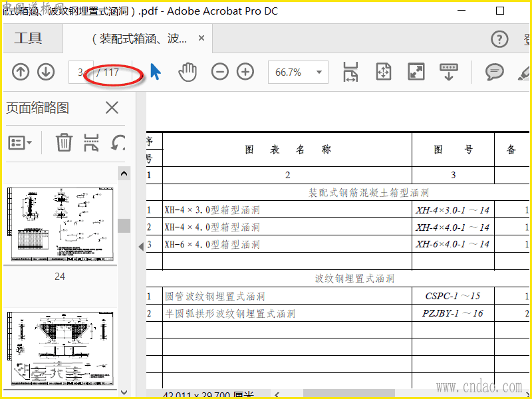Select page 24 thumbnail
Image resolution: width=532 pixels, height=399 pixels.
(x=60, y=224)
